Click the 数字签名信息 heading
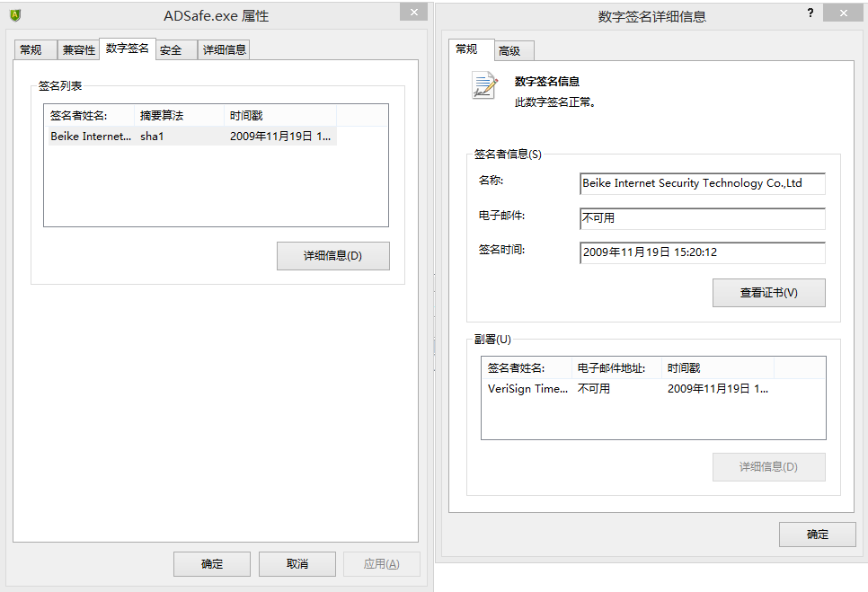Screen dimensions: 868x592 click(547, 82)
